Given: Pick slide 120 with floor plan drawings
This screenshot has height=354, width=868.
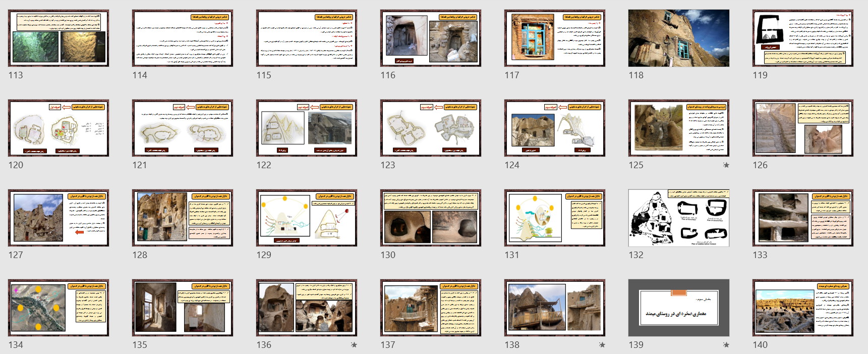Looking at the screenshot, I should coord(59,128).
